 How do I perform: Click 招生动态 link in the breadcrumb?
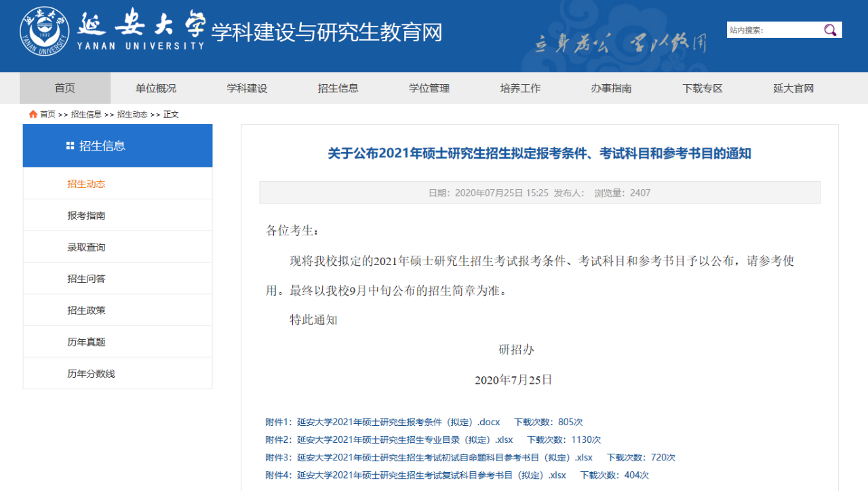(132, 115)
